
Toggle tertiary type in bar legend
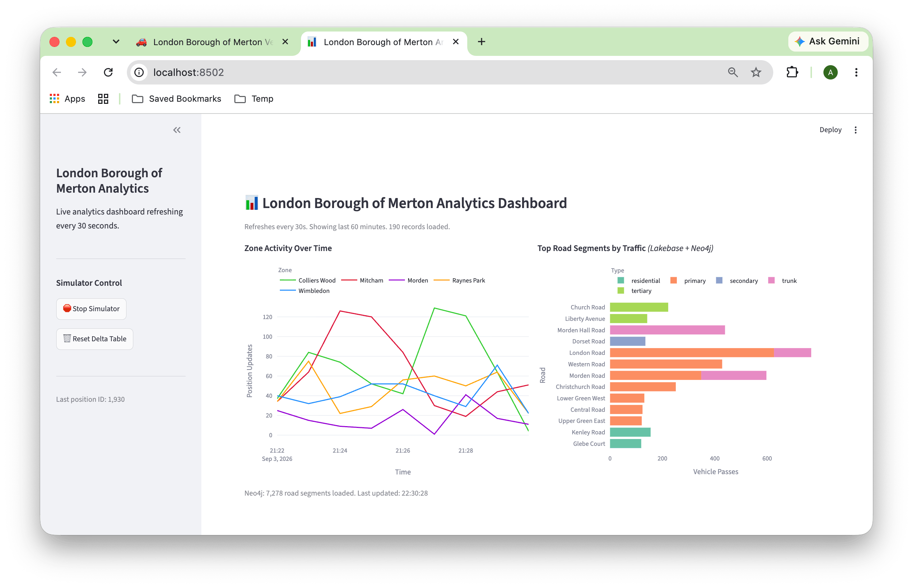tap(634, 290)
